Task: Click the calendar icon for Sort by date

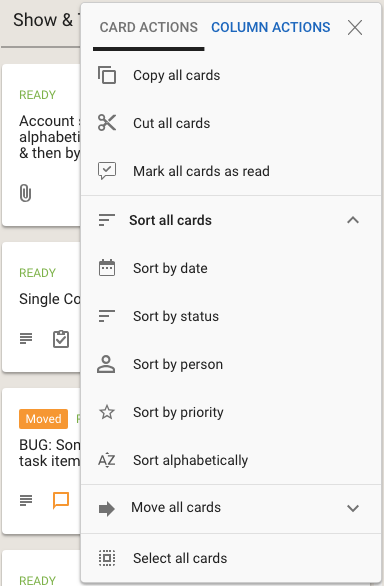Action: pos(107,268)
